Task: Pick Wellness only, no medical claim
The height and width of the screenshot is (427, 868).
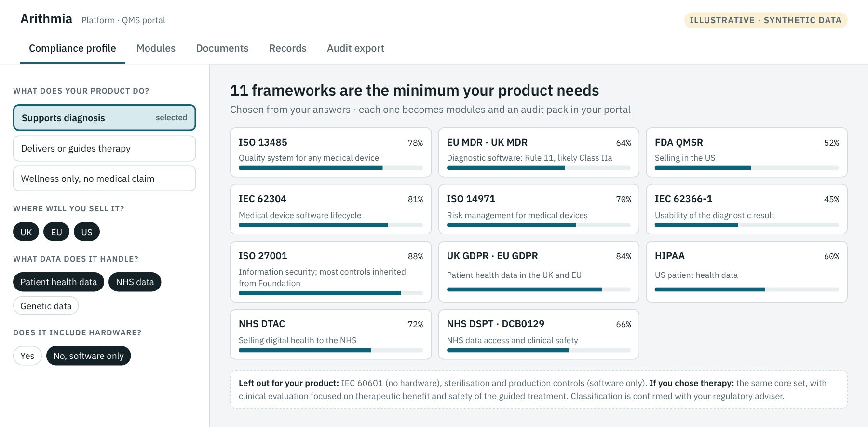Action: click(x=104, y=179)
